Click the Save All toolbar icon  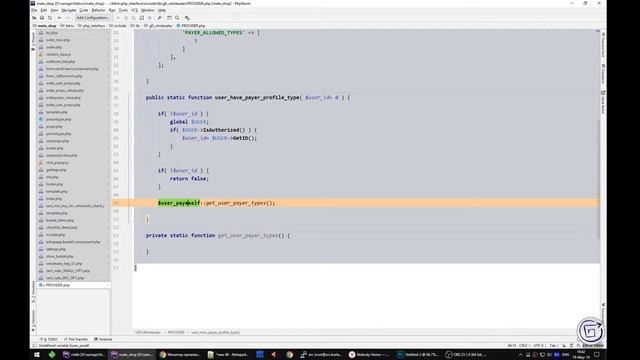42,18
